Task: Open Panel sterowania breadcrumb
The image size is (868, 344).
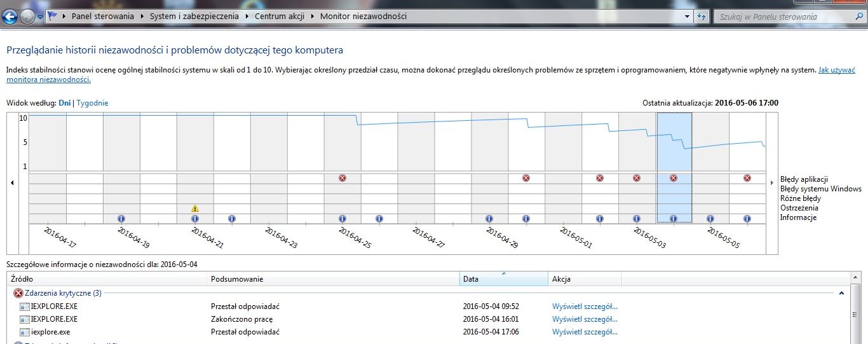Action: (x=103, y=17)
